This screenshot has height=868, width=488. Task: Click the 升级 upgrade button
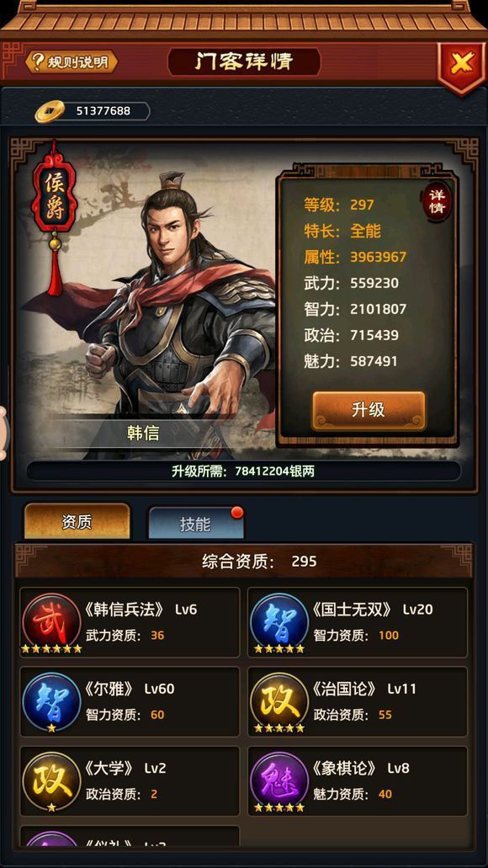pos(369,410)
